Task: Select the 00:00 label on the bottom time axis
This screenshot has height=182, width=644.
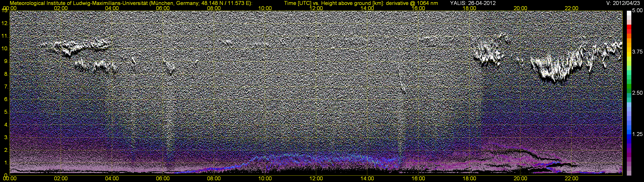Action: 10,179
